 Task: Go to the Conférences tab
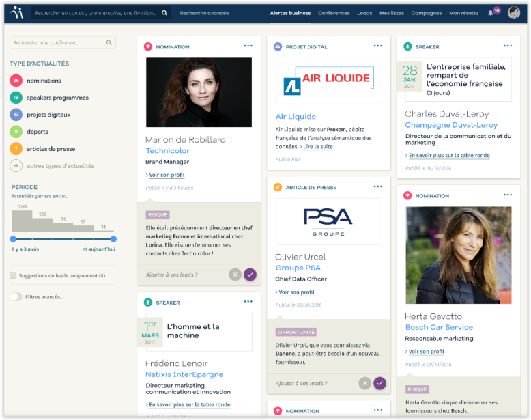pos(334,13)
